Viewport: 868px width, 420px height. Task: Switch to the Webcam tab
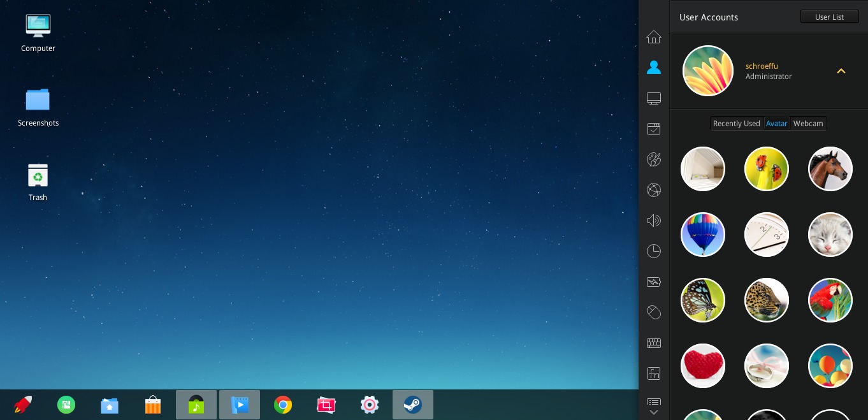tap(808, 124)
